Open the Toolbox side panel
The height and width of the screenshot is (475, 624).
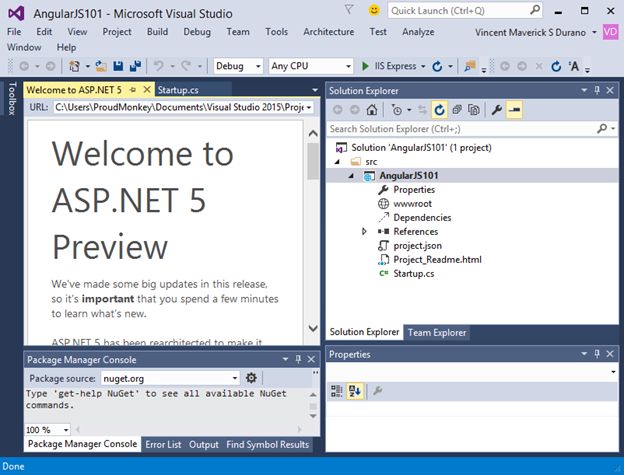click(x=12, y=99)
